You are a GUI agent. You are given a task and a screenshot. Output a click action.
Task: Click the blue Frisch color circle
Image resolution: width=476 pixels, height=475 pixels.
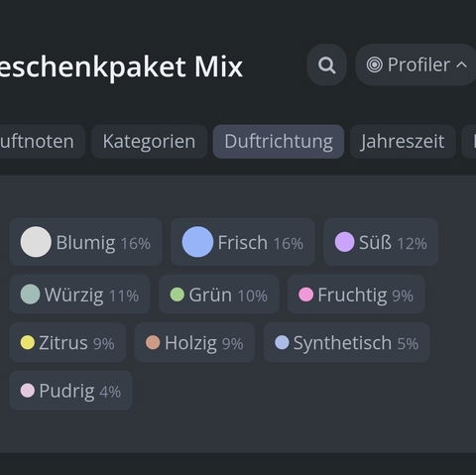tap(197, 242)
